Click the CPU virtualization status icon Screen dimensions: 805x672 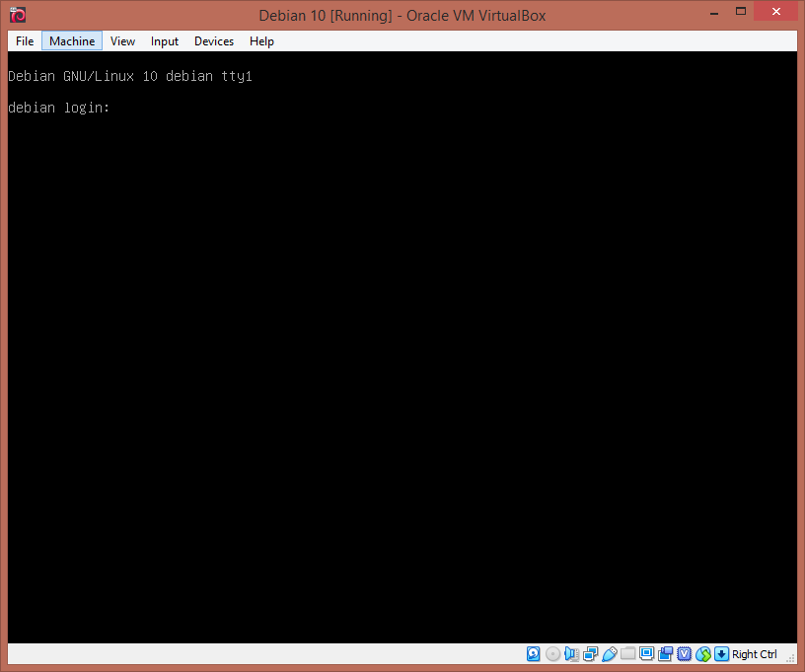tap(685, 653)
